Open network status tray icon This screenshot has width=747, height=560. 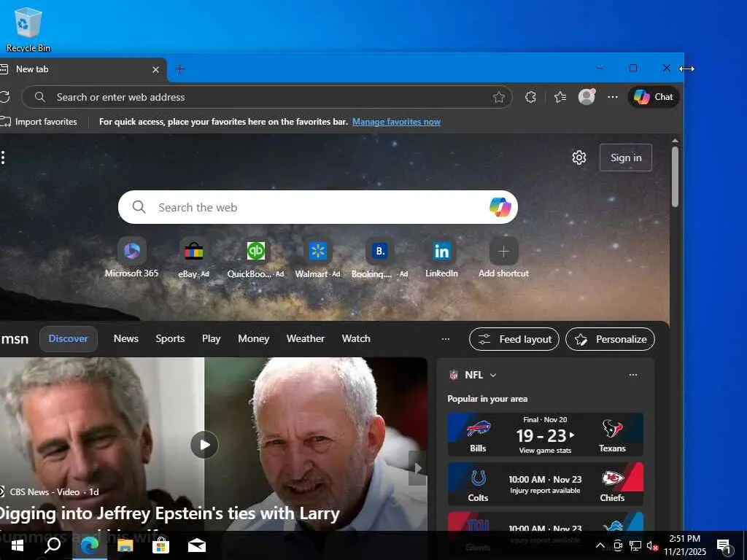[x=635, y=545]
